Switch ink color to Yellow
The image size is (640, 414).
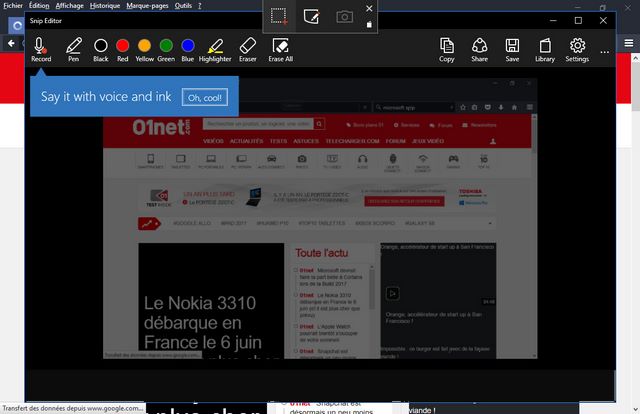pyautogui.click(x=144, y=46)
